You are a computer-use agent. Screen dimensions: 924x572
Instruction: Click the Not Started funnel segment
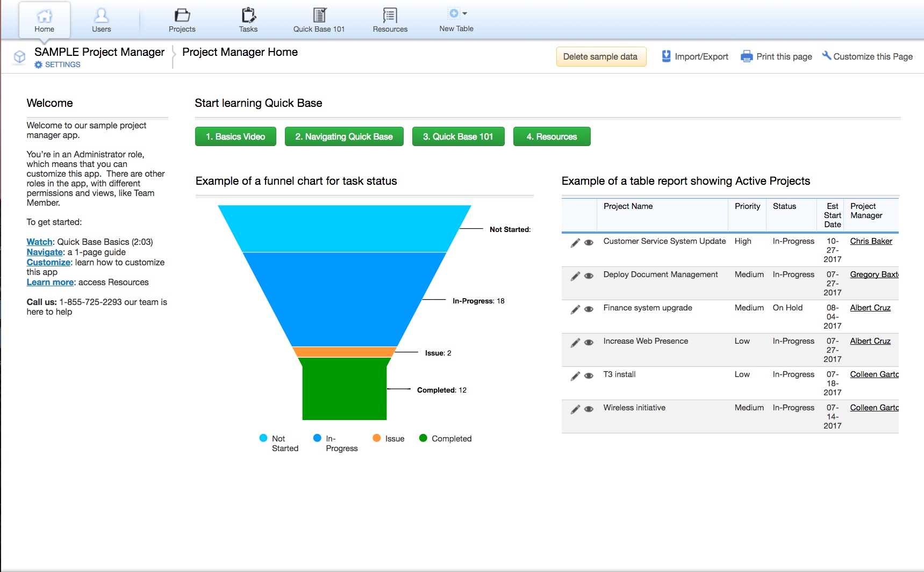click(344, 228)
